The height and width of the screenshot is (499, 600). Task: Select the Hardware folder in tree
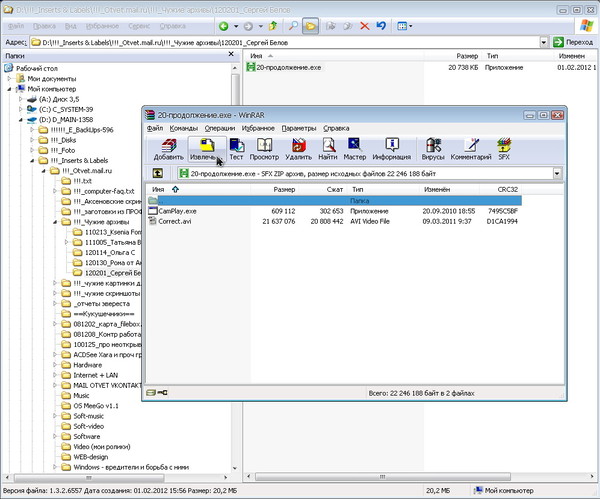pos(88,365)
